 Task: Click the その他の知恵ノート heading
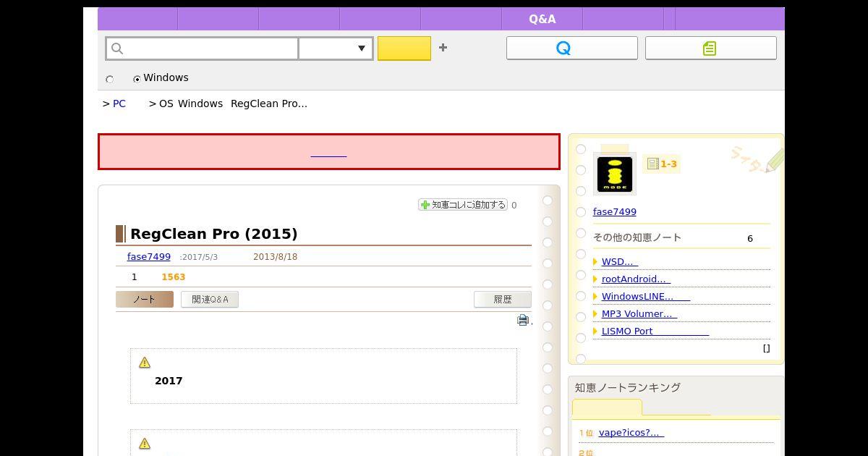pos(637,237)
